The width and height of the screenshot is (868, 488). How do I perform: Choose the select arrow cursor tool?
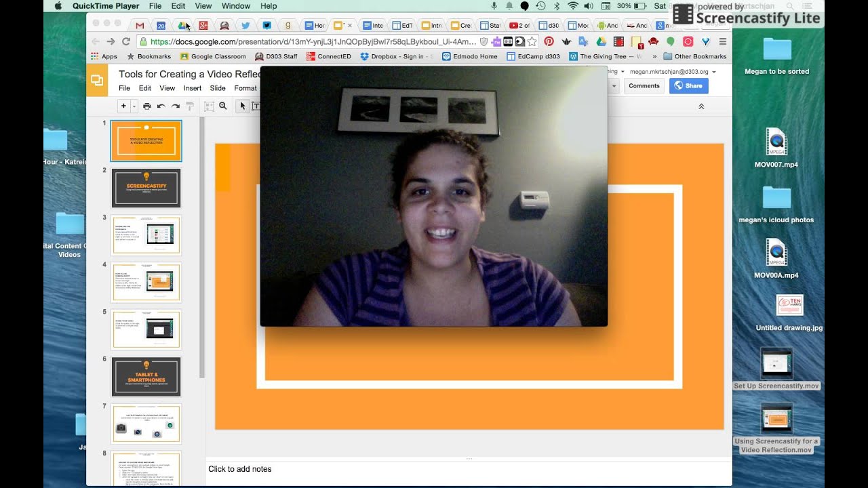pyautogui.click(x=242, y=106)
